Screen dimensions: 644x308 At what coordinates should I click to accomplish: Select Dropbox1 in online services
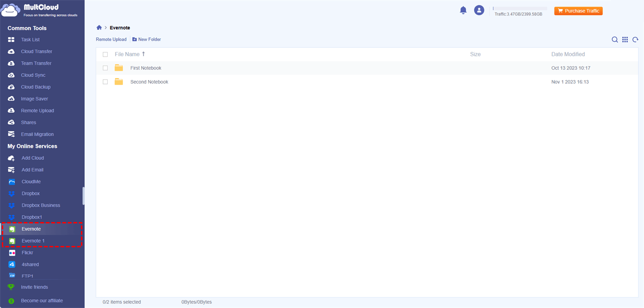click(32, 217)
